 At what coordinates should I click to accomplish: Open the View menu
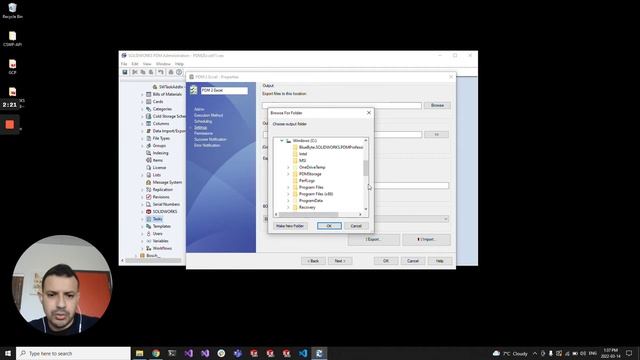[x=147, y=64]
